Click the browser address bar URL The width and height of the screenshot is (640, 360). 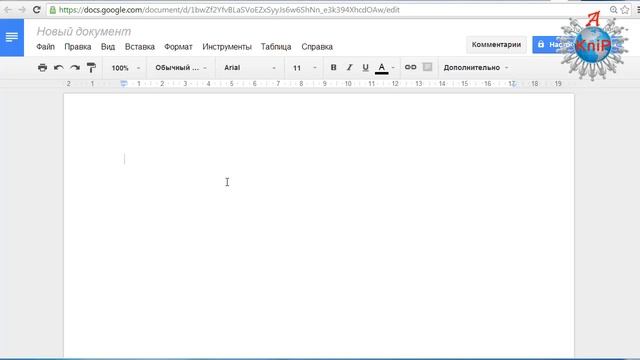229,10
